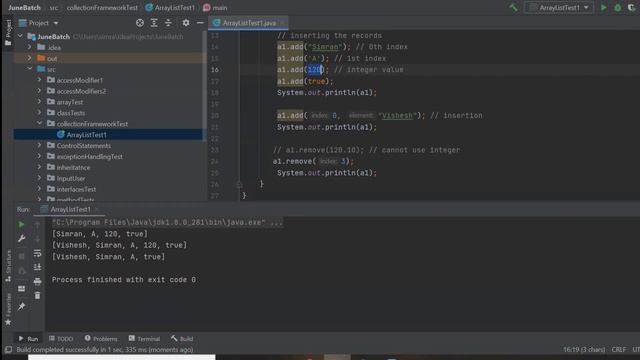Open the Run tool window button

28,338
